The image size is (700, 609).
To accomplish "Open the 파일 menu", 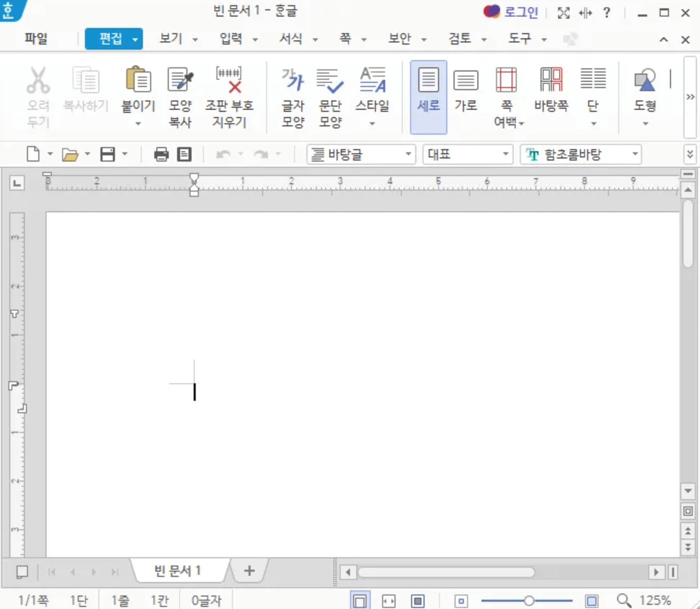I will point(36,39).
